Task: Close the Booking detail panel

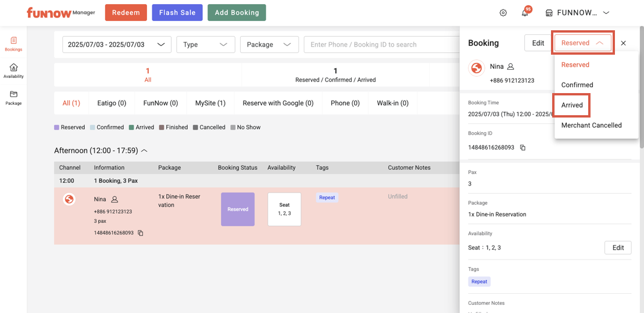Action: pyautogui.click(x=623, y=43)
